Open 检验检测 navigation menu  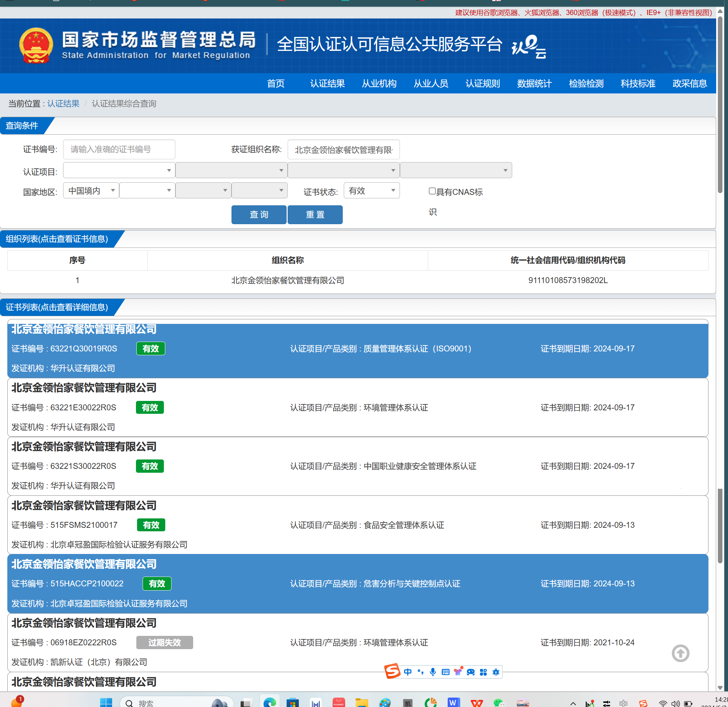pyautogui.click(x=586, y=84)
